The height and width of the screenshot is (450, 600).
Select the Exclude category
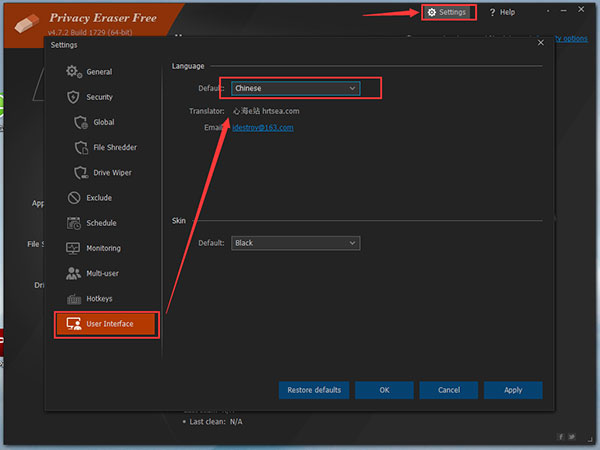(x=98, y=198)
